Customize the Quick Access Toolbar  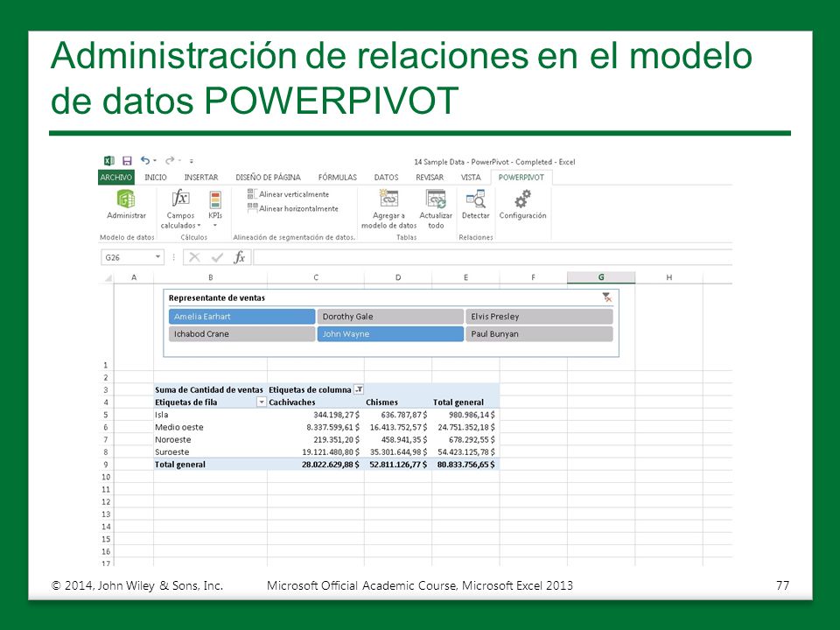[x=192, y=161]
